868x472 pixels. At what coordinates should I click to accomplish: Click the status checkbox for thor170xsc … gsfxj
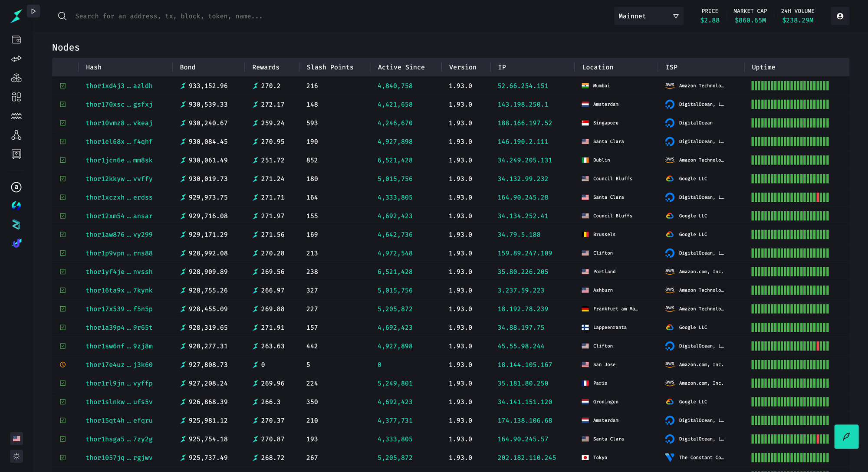(x=63, y=105)
